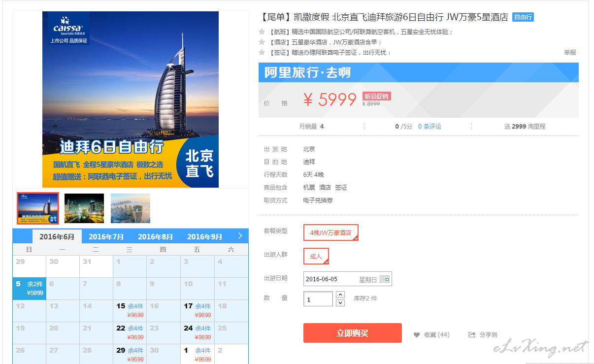594x364 pixels.
Task: Click the quantity input box
Action: coord(318,299)
